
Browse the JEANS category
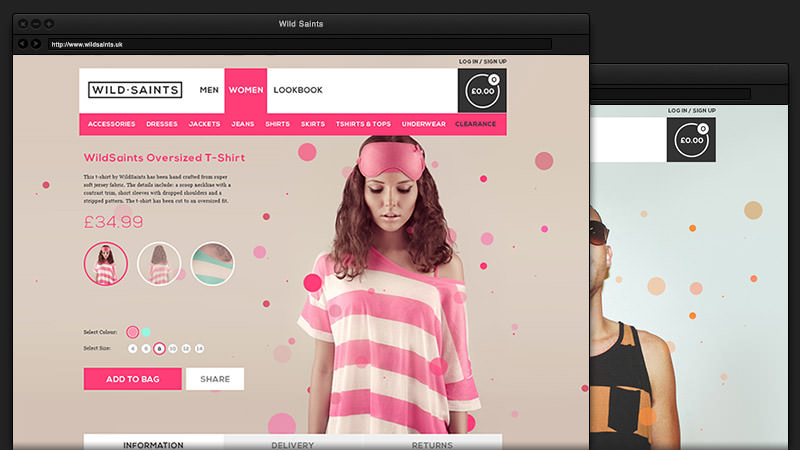[x=243, y=124]
